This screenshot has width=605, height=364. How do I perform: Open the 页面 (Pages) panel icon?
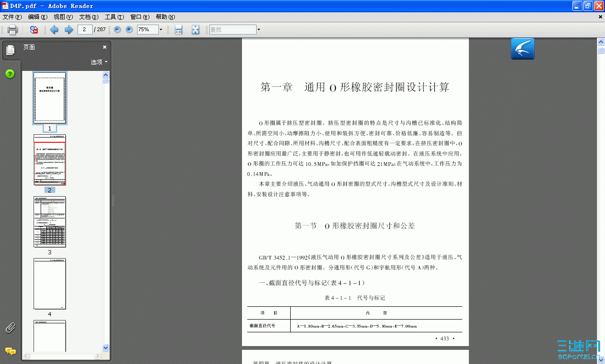(x=10, y=50)
